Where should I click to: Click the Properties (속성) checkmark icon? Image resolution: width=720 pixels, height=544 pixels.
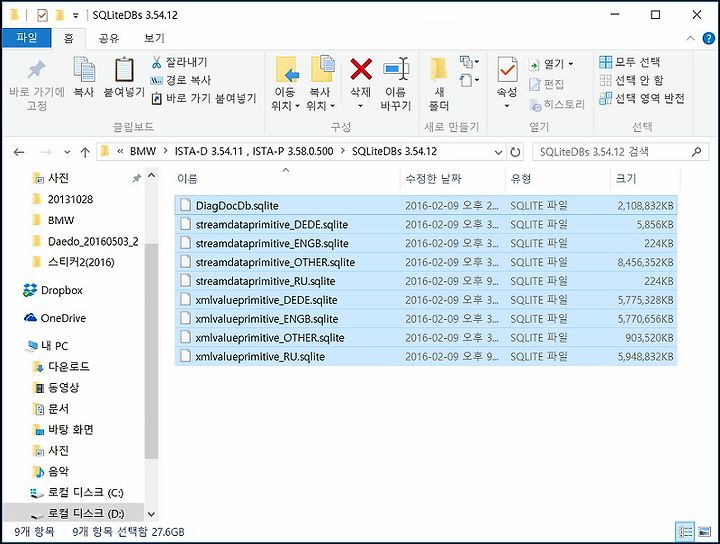click(x=507, y=70)
